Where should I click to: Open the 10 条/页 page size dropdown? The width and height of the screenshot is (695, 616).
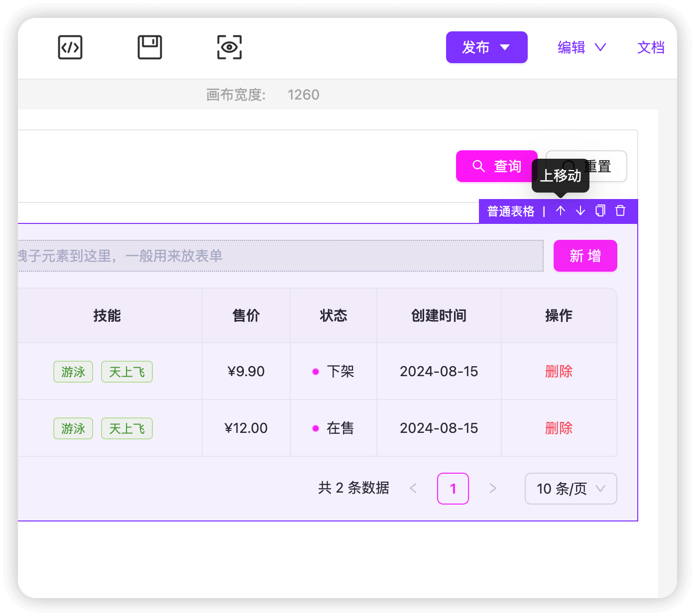click(x=571, y=489)
